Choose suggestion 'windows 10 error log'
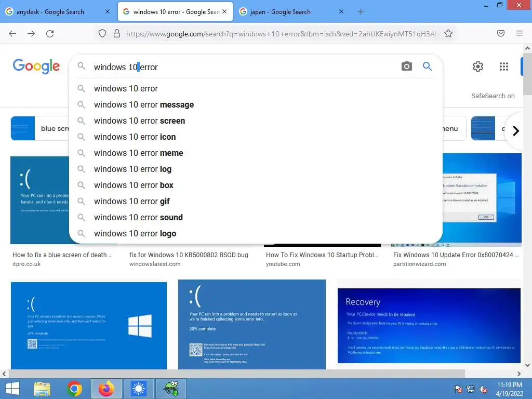The height and width of the screenshot is (399, 532). (x=256, y=169)
